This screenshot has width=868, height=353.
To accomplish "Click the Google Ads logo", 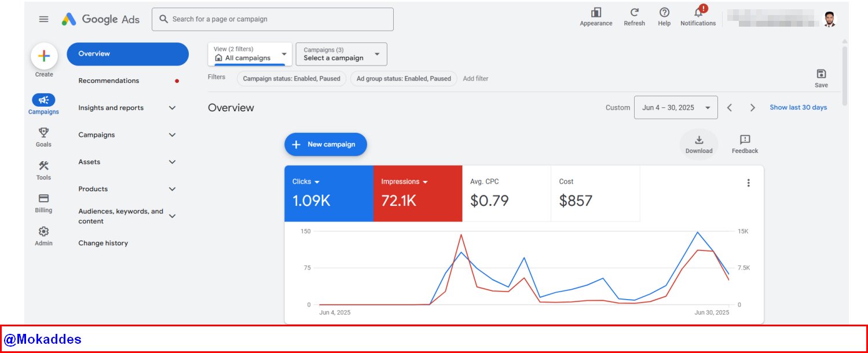I will point(101,19).
